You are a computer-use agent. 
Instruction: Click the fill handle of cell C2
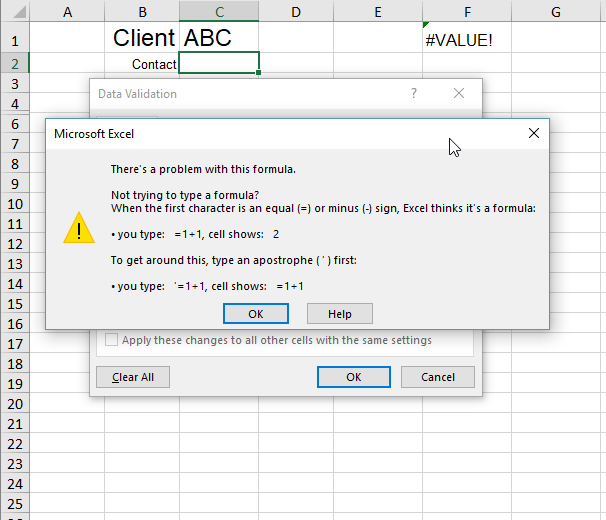pyautogui.click(x=259, y=72)
